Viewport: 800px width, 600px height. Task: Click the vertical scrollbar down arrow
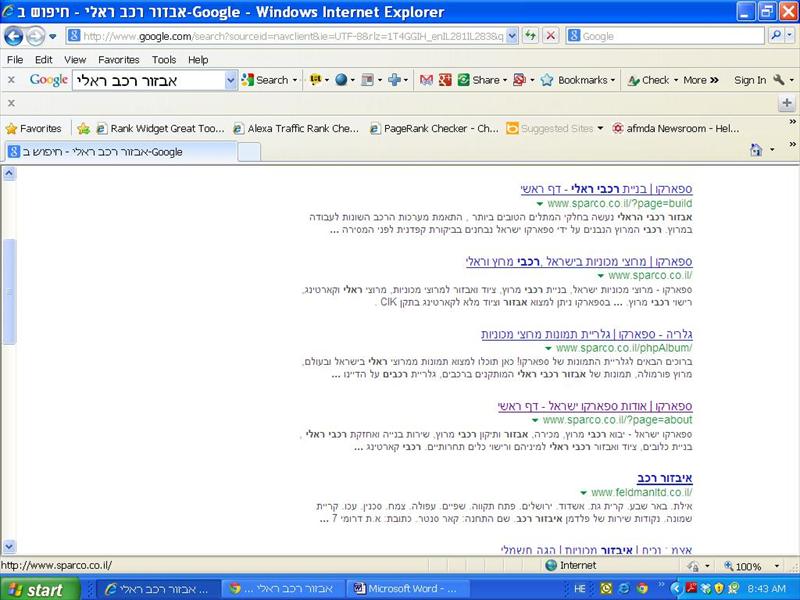[x=9, y=547]
